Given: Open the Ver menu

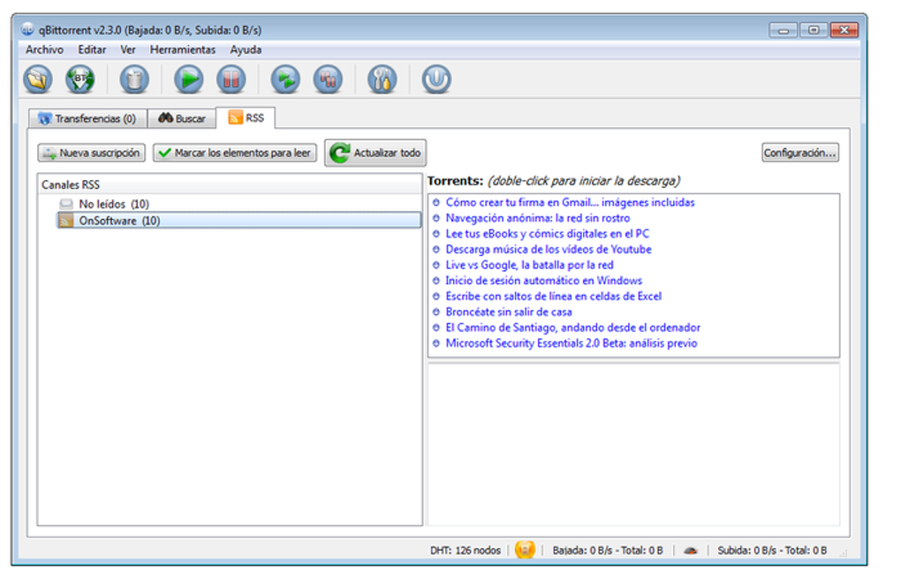Looking at the screenshot, I should click(127, 50).
